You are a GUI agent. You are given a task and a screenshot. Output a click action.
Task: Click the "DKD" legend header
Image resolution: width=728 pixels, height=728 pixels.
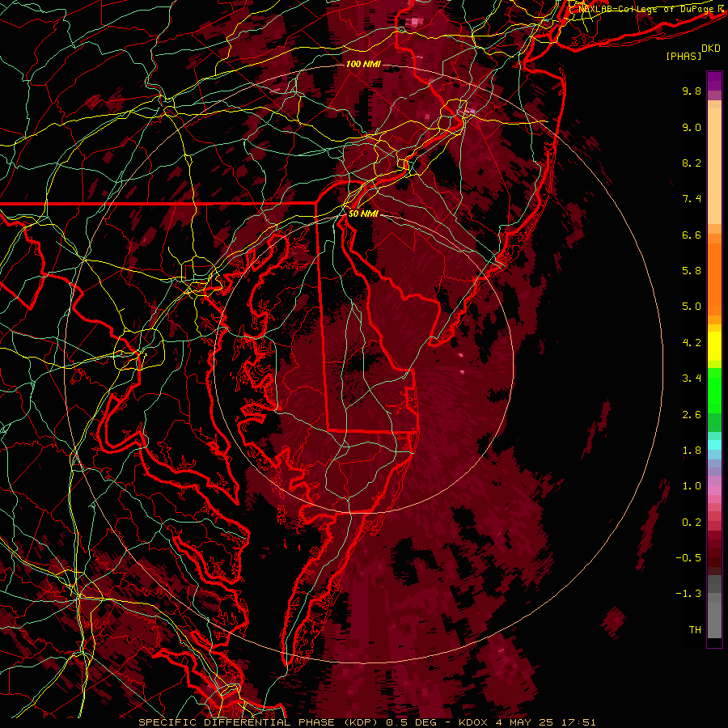711,49
